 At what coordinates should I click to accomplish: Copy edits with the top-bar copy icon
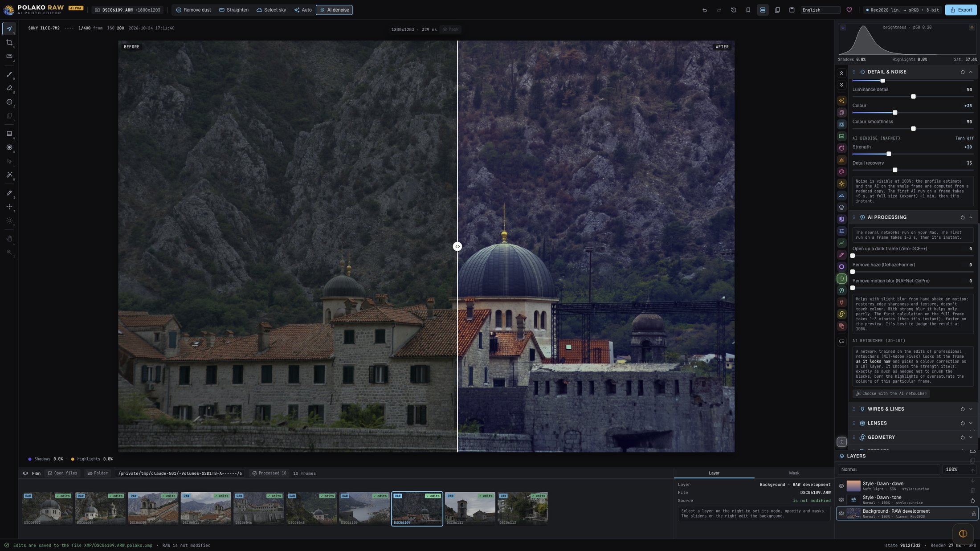coord(777,10)
